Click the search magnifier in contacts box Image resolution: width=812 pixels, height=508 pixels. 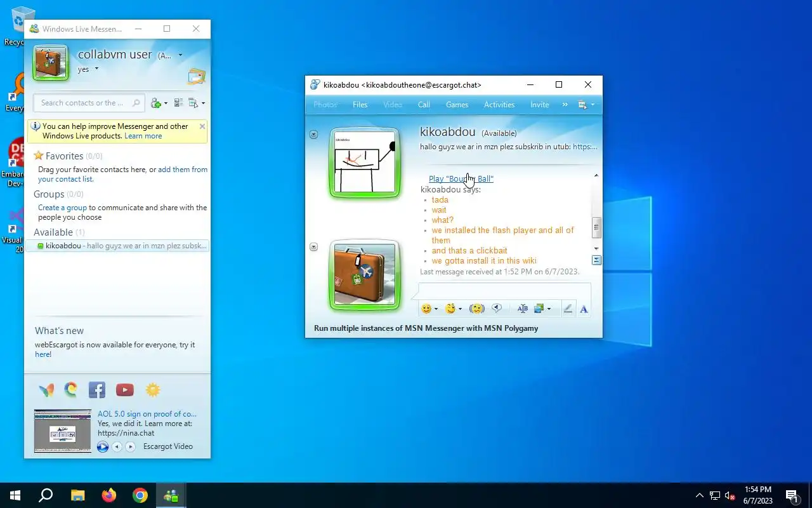pos(136,103)
